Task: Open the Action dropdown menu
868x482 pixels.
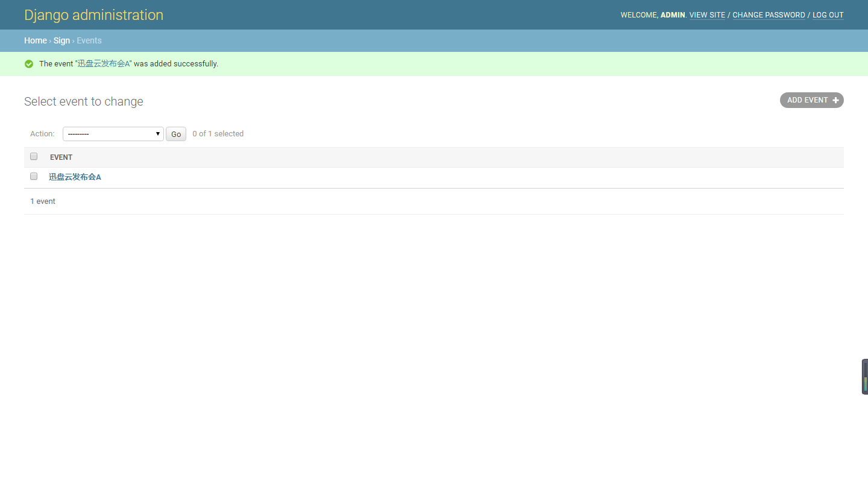Action: point(113,134)
